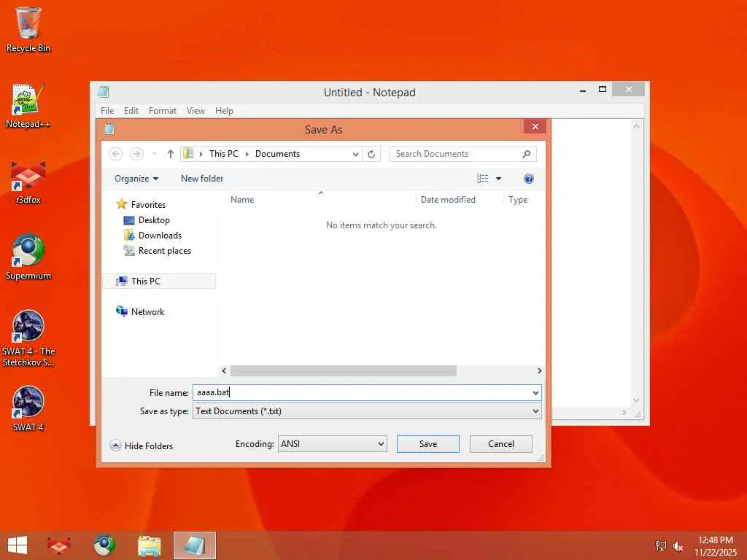Open the Notepad Format menu
Viewport: 747px width, 560px height.
(x=163, y=111)
